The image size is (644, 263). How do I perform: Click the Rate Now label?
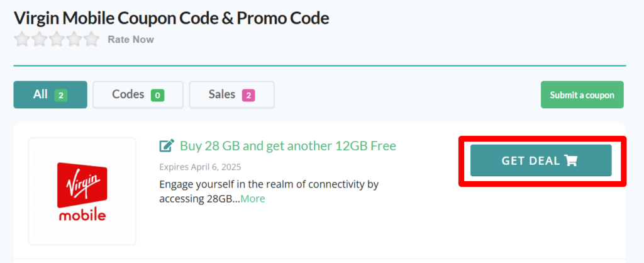tap(131, 40)
